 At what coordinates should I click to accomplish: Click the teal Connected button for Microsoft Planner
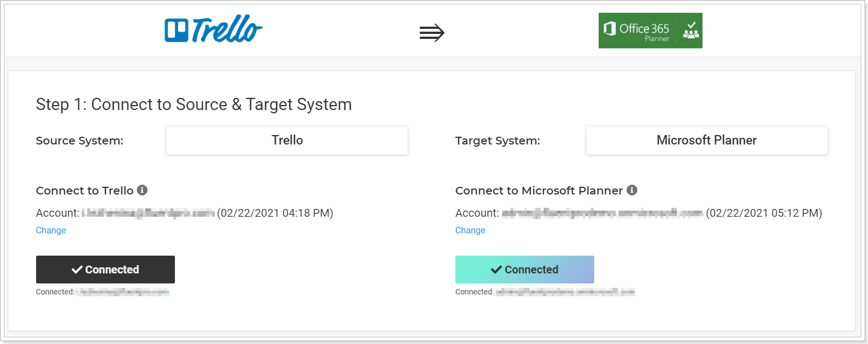525,270
